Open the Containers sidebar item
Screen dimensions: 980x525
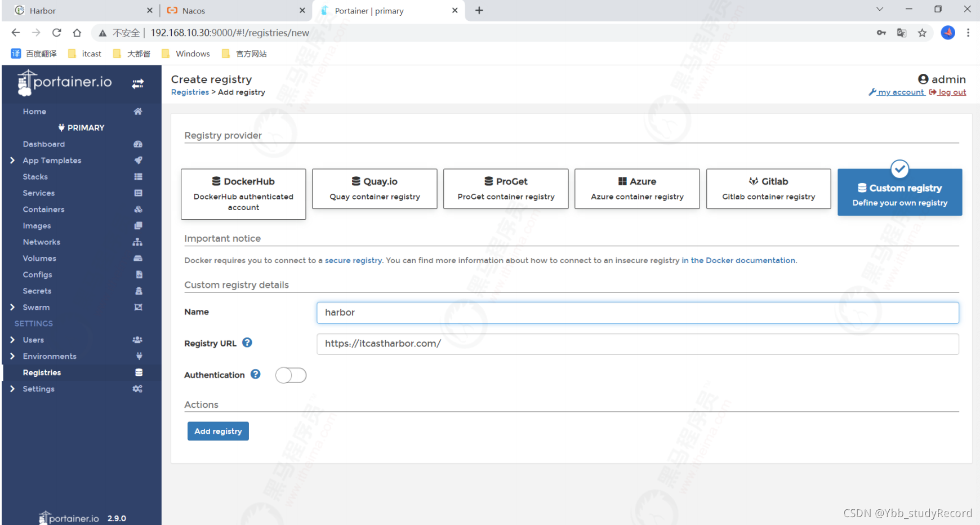[44, 210]
